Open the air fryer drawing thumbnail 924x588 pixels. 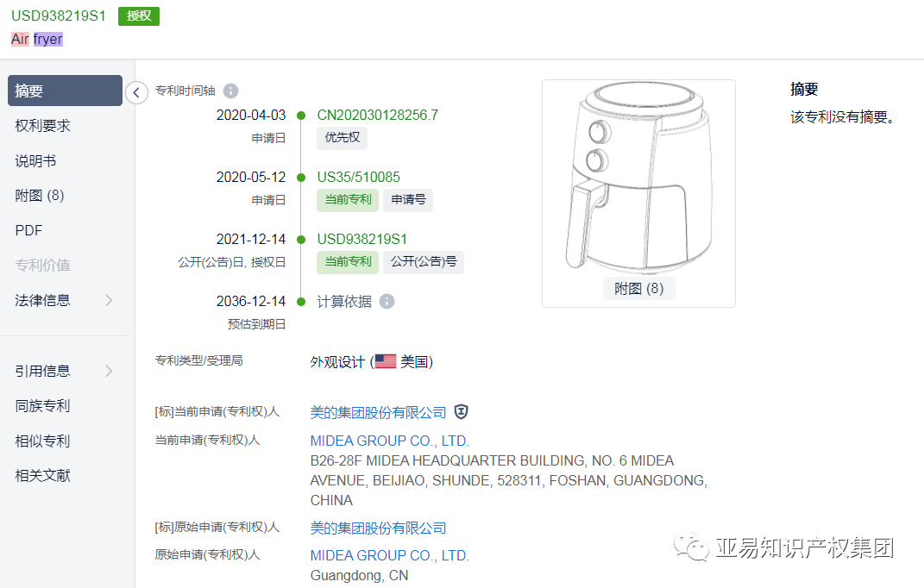point(638,178)
